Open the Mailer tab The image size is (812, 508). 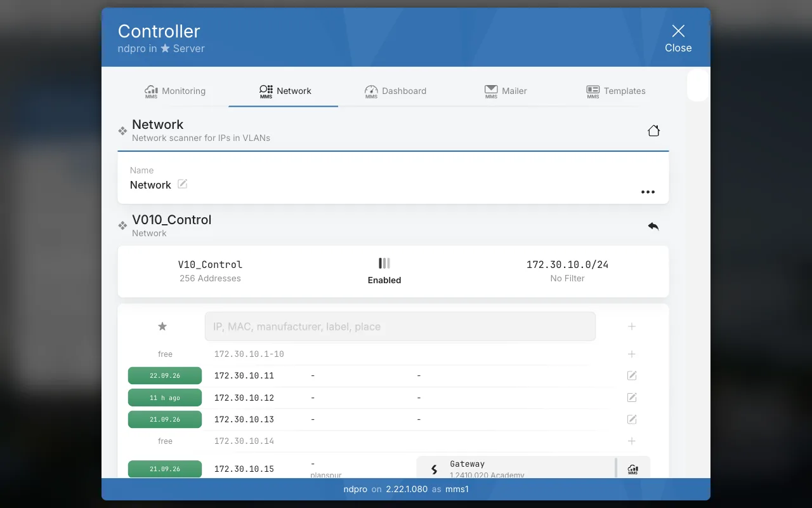click(x=506, y=91)
